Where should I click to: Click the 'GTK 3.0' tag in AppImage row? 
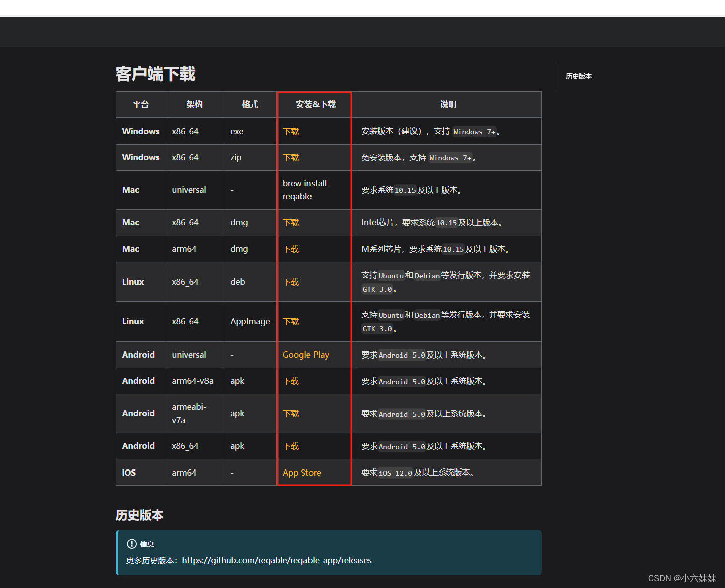pyautogui.click(x=377, y=329)
